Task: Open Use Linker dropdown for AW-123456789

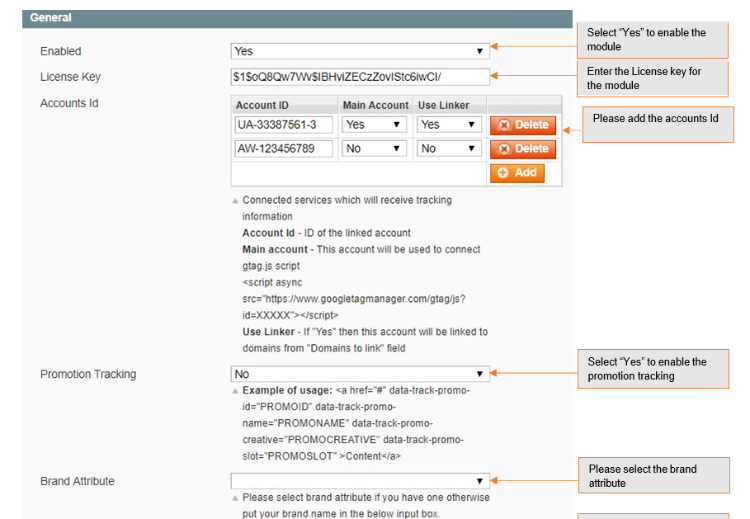Action: (x=449, y=148)
